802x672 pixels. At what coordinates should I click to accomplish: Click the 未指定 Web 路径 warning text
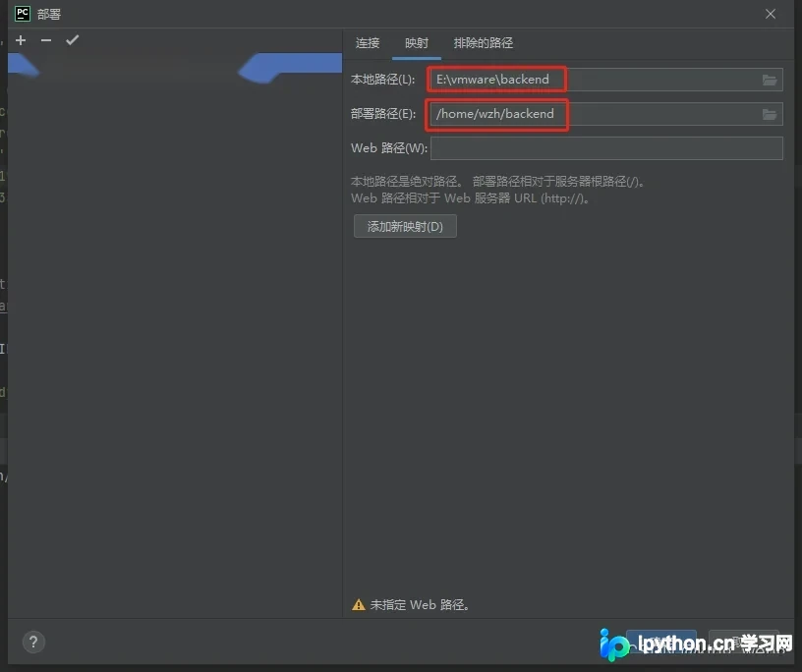pyautogui.click(x=420, y=605)
